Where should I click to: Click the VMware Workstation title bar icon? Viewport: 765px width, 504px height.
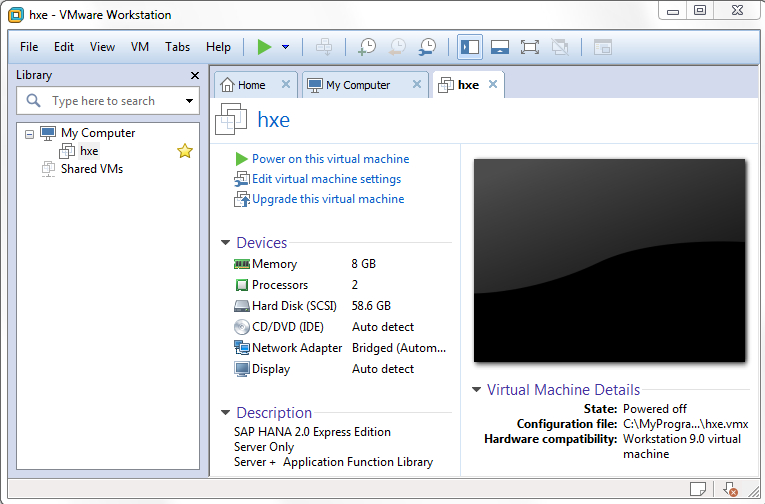click(16, 15)
